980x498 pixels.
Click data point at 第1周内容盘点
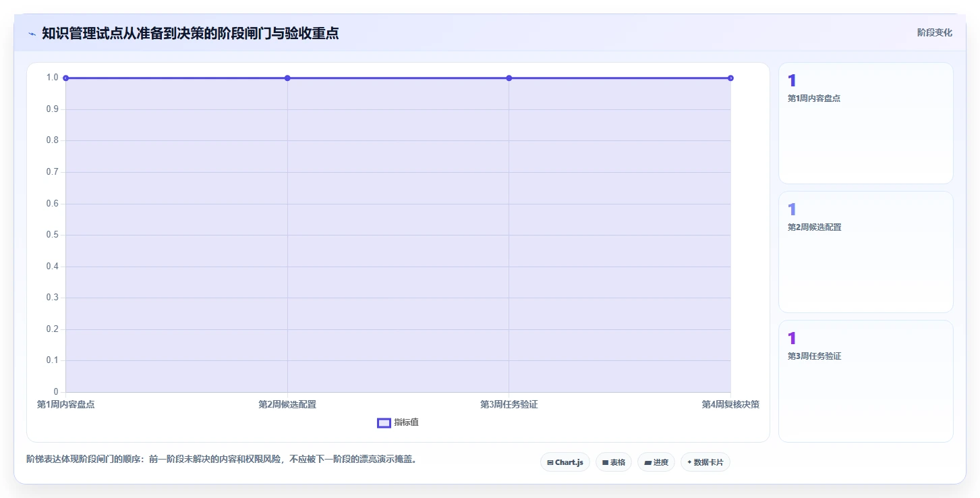(65, 78)
